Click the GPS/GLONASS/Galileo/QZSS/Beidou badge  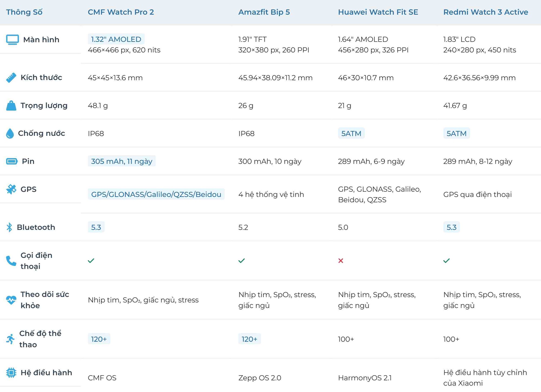(156, 194)
